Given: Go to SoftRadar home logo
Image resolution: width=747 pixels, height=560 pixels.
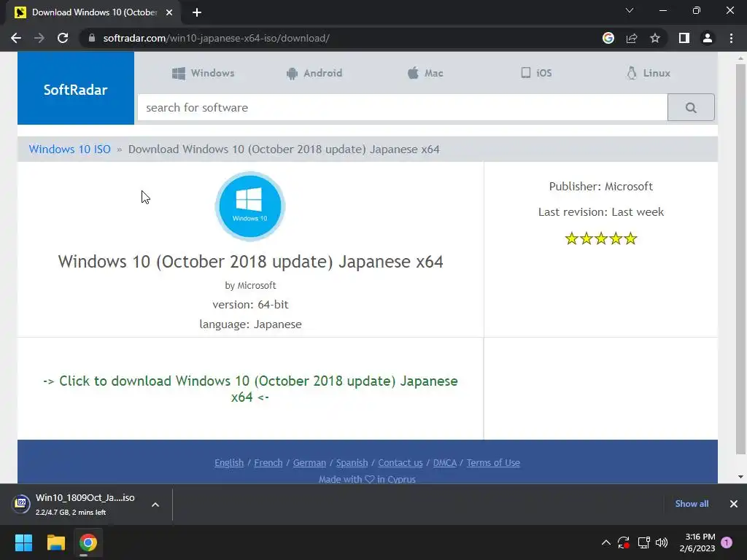Looking at the screenshot, I should pyautogui.click(x=76, y=88).
